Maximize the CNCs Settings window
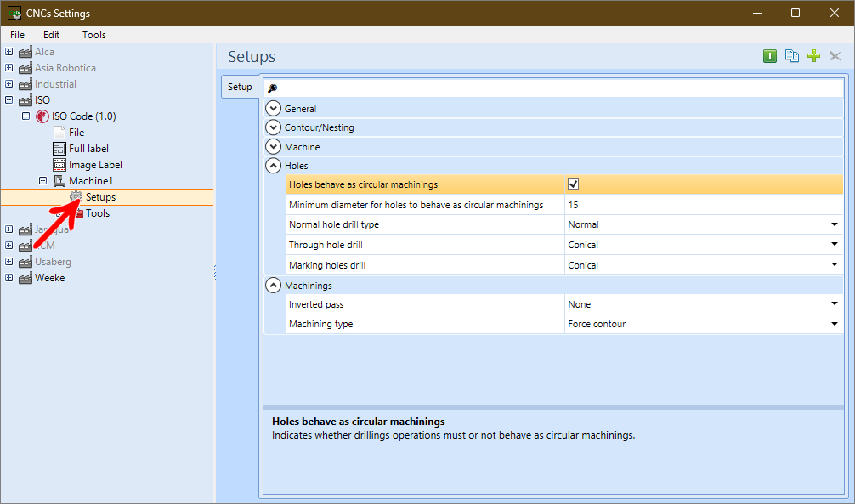Screen dimensions: 855x504 coord(796,13)
